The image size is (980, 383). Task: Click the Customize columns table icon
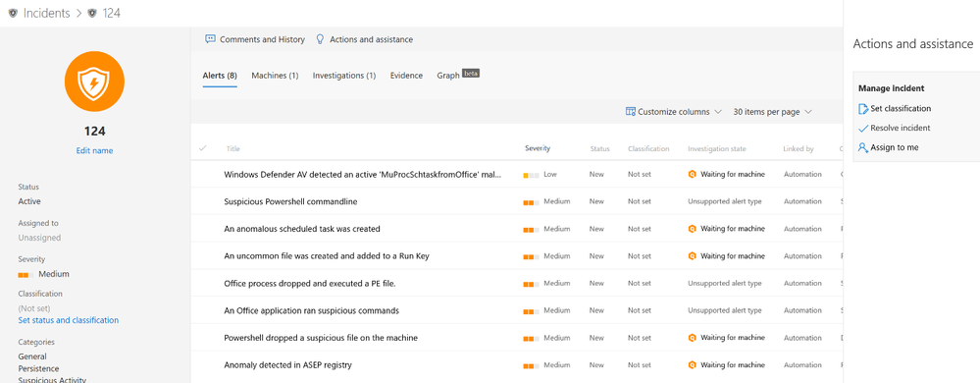(631, 111)
